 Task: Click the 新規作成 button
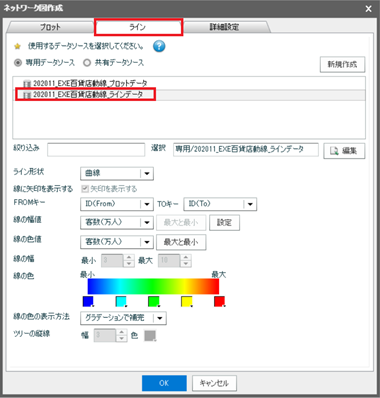[342, 64]
